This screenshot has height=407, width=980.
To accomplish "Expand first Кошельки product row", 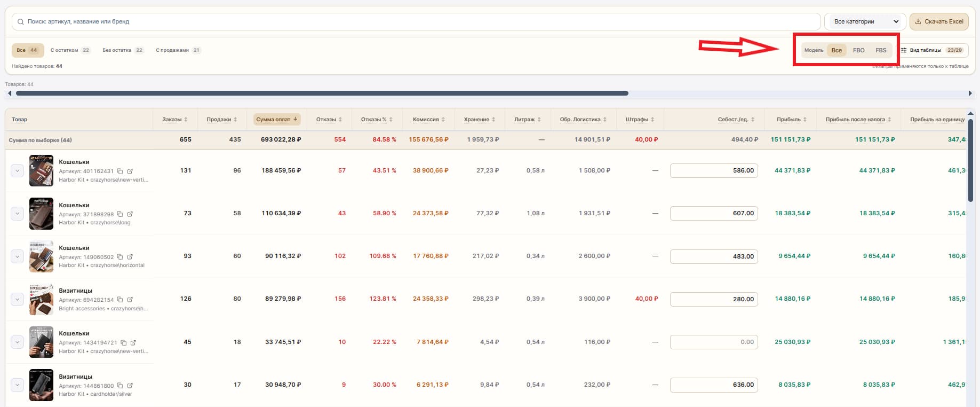I will click(x=17, y=171).
